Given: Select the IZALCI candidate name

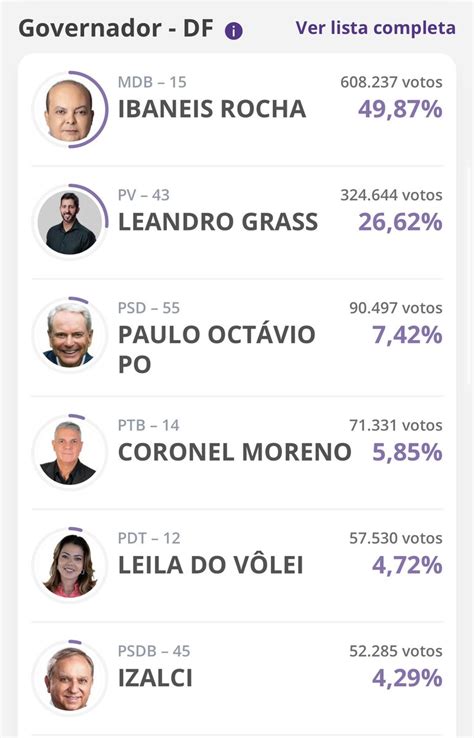Looking at the screenshot, I should pos(155,678).
